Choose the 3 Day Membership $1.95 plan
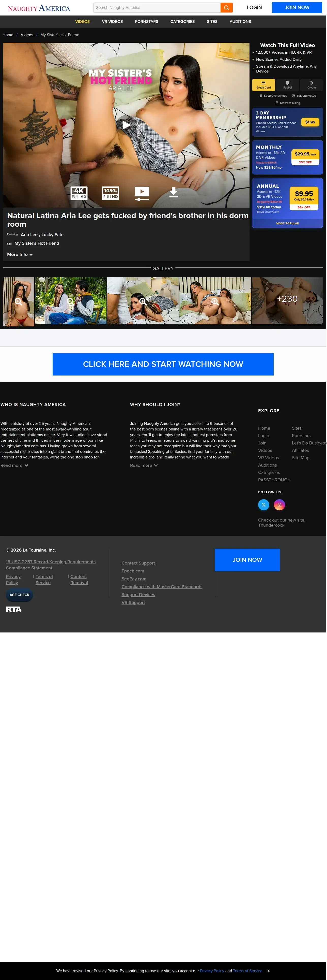This screenshot has height=980, width=327. point(288,123)
